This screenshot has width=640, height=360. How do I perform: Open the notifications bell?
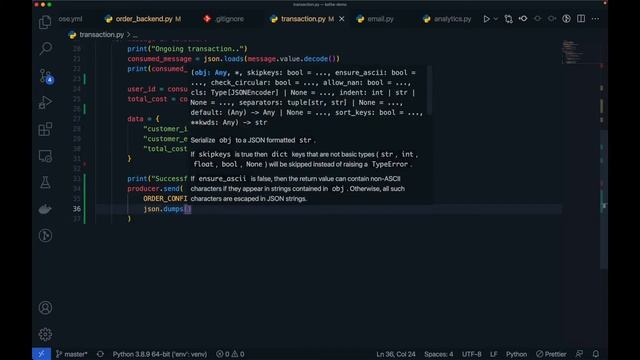pyautogui.click(x=596, y=354)
